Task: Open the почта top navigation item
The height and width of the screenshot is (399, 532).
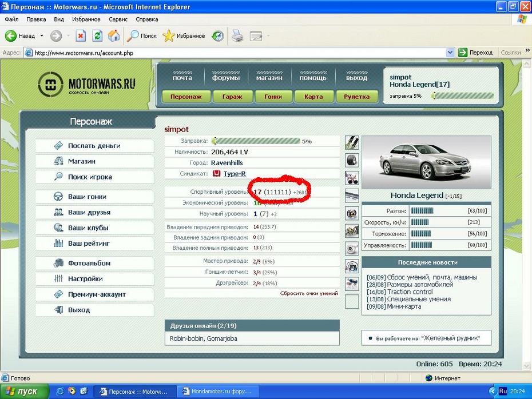Action: [182, 78]
